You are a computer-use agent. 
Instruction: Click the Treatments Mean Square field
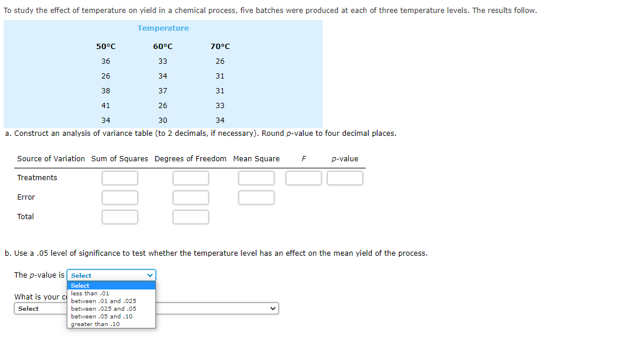pos(256,177)
